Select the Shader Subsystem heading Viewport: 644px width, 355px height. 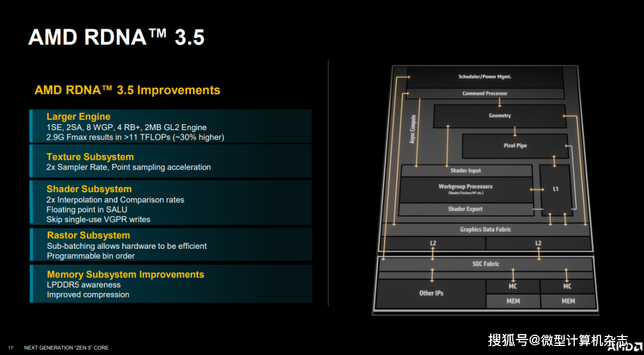[x=89, y=189]
